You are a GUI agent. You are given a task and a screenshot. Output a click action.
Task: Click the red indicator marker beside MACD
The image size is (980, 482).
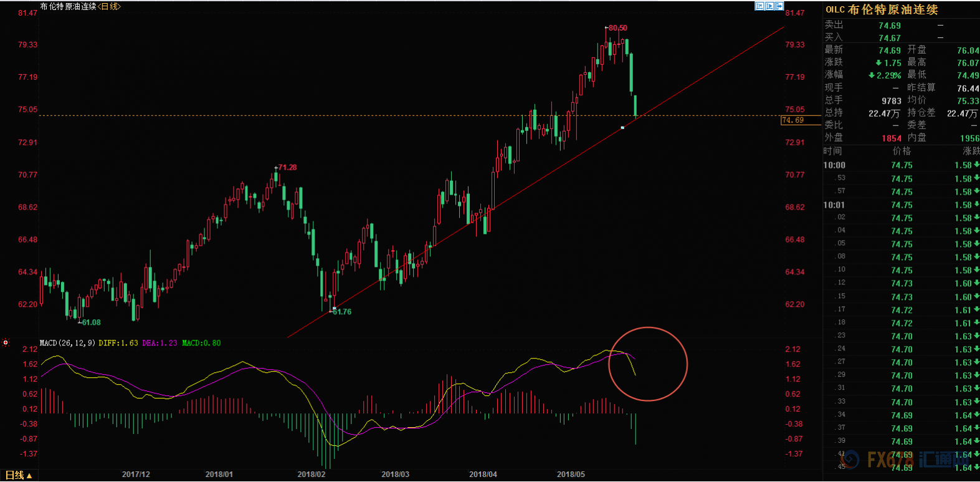pyautogui.click(x=6, y=342)
